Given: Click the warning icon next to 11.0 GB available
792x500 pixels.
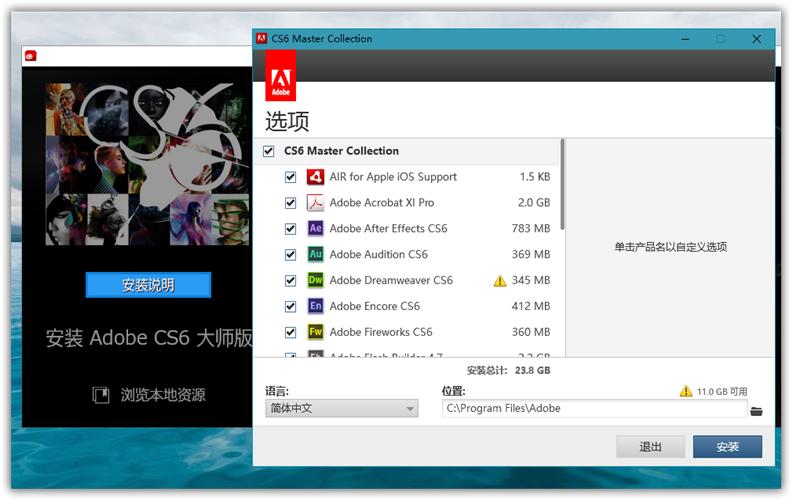Looking at the screenshot, I should (x=686, y=391).
